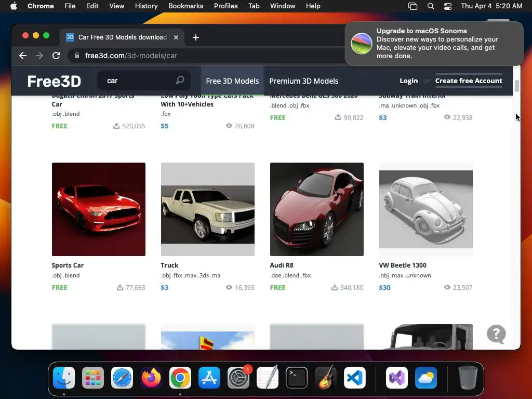Open TextEdit from the dock
The width and height of the screenshot is (532, 399).
click(x=268, y=378)
